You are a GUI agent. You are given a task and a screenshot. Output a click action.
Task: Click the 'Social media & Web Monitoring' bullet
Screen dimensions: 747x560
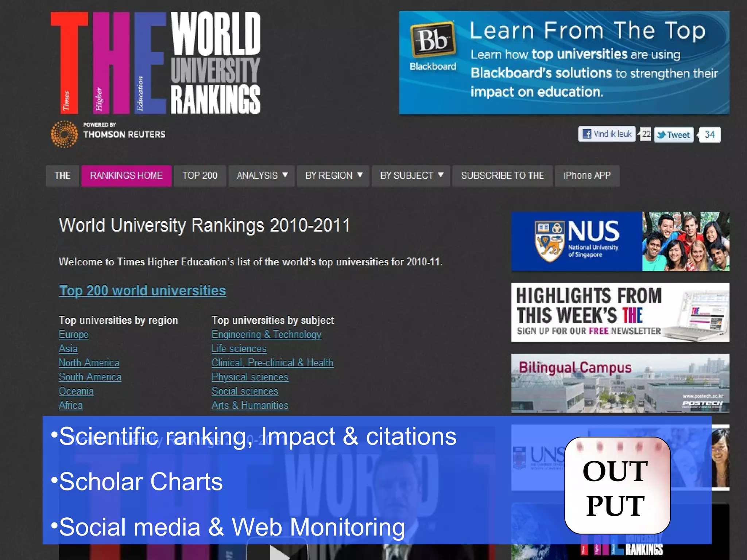point(228,527)
